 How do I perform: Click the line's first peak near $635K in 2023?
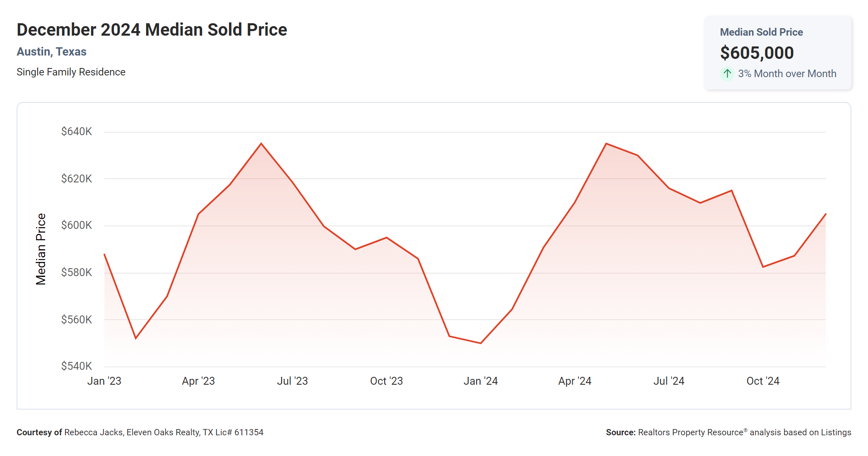click(261, 143)
